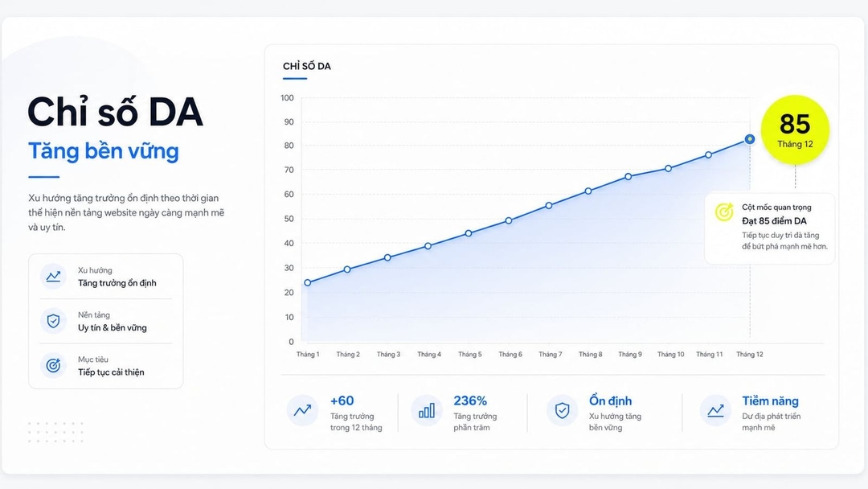
Task: Click the Đạt 85 điểm DA text
Action: tap(774, 221)
